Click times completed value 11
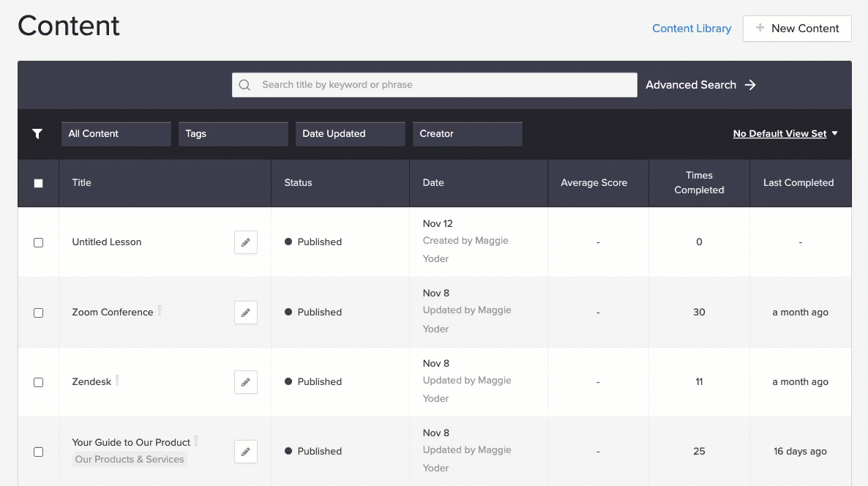This screenshot has width=868, height=486. [699, 382]
